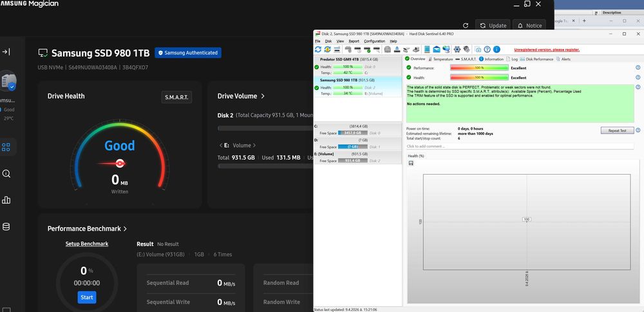The width and height of the screenshot is (644, 312).
Task: Collapse the Samsung Magician sidebar with the arrow icon
Action: [6, 52]
